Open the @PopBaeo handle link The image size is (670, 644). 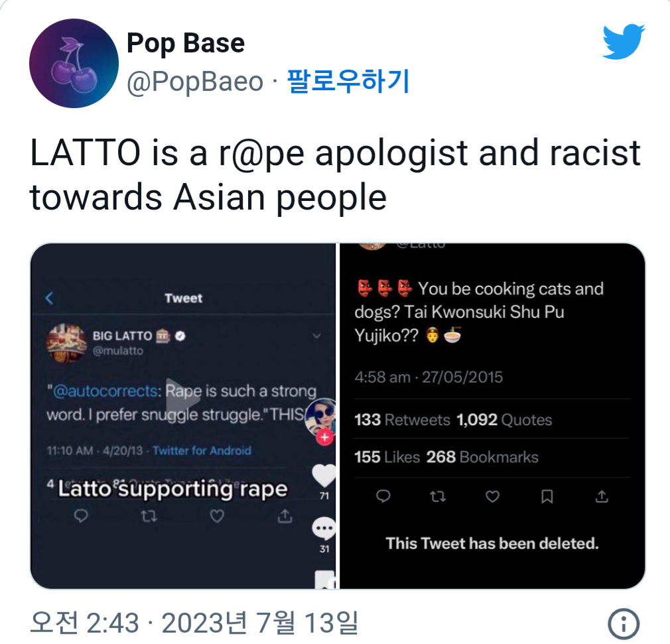[x=195, y=82]
